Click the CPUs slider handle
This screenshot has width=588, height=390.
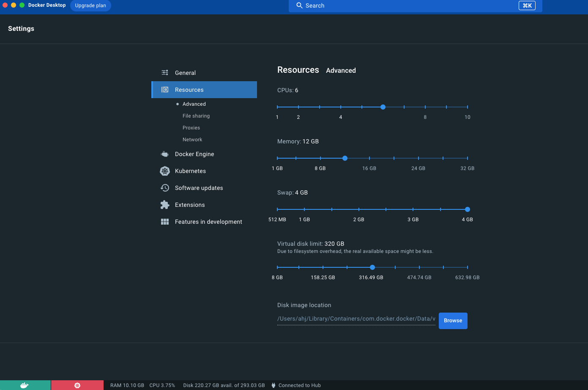pos(383,107)
